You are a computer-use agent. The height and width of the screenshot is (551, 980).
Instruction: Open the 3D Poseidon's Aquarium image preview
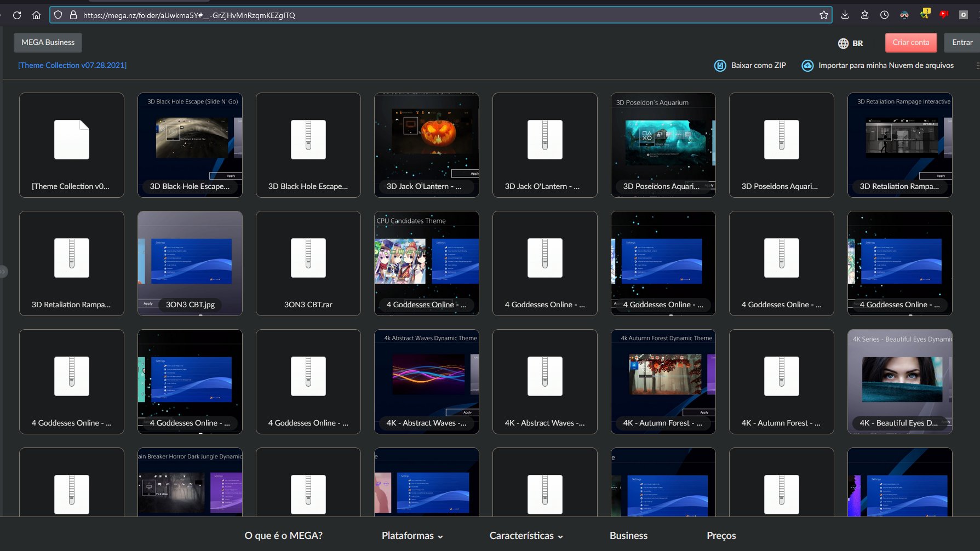(663, 145)
